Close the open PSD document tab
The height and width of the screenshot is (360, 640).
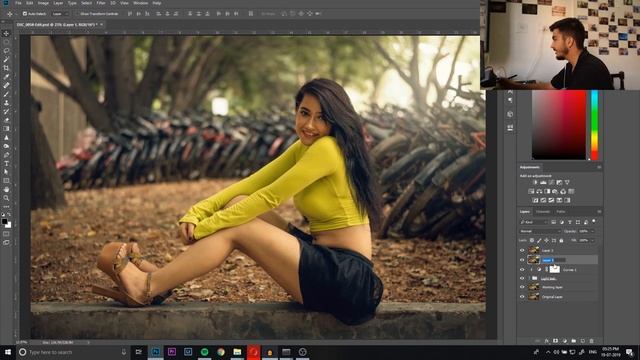[x=102, y=24]
